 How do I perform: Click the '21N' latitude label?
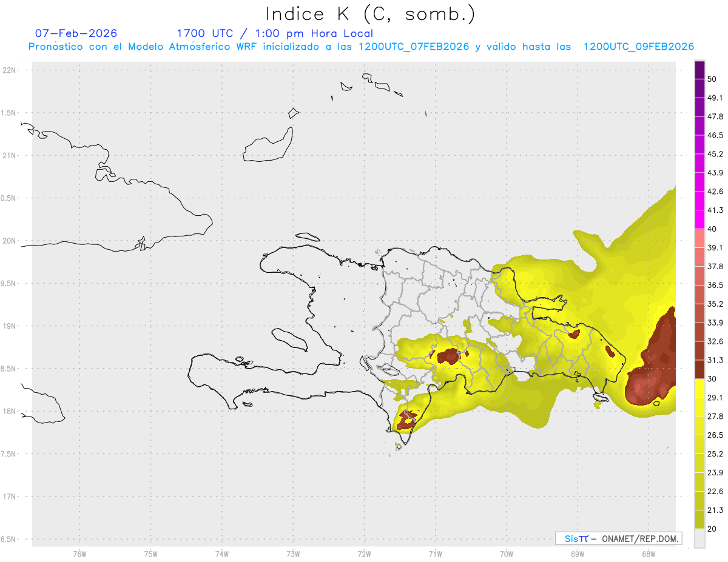tap(10, 155)
